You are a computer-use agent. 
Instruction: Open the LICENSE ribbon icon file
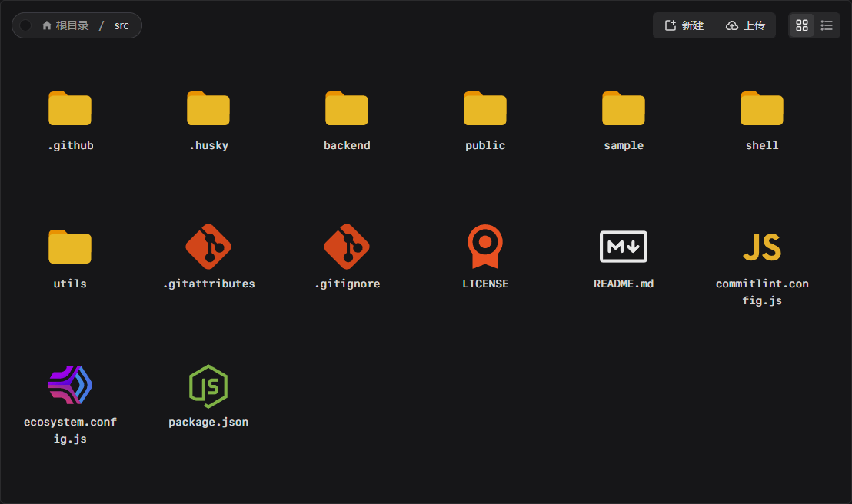tap(485, 247)
